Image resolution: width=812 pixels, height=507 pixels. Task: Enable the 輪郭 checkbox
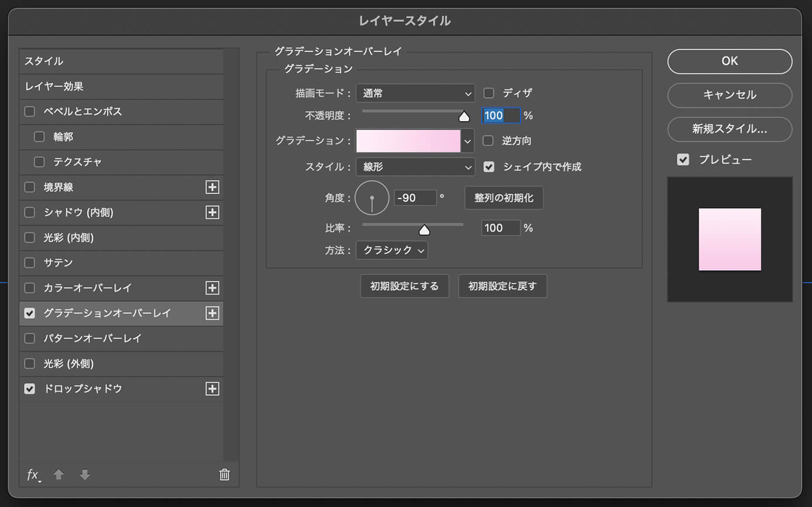39,137
